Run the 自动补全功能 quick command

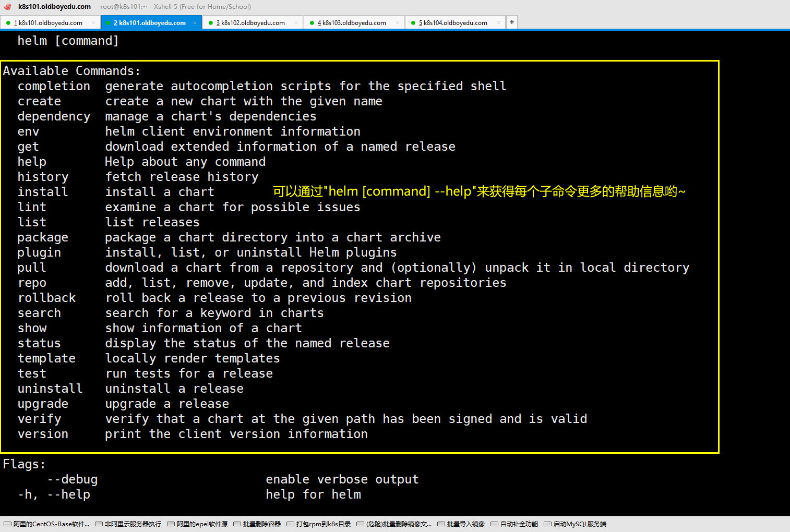coord(514,524)
